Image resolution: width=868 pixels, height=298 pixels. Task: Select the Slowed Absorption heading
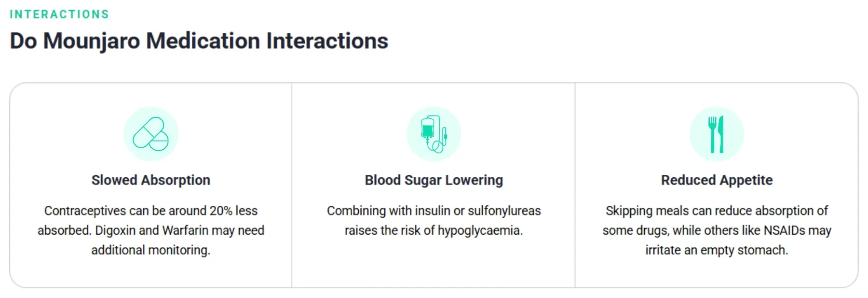pos(151,180)
